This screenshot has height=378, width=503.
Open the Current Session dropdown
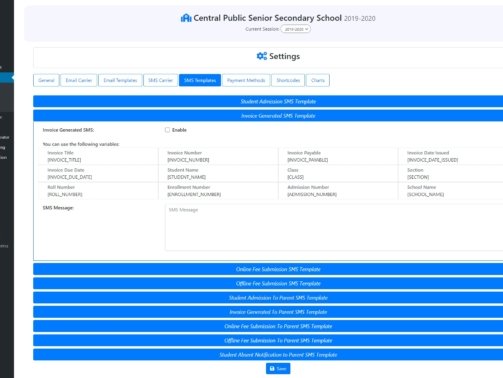296,29
